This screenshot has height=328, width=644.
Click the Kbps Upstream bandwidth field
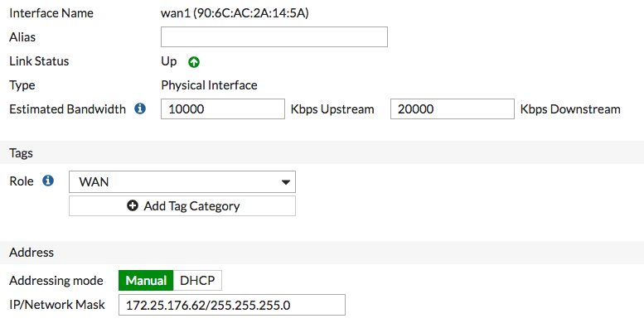(223, 109)
